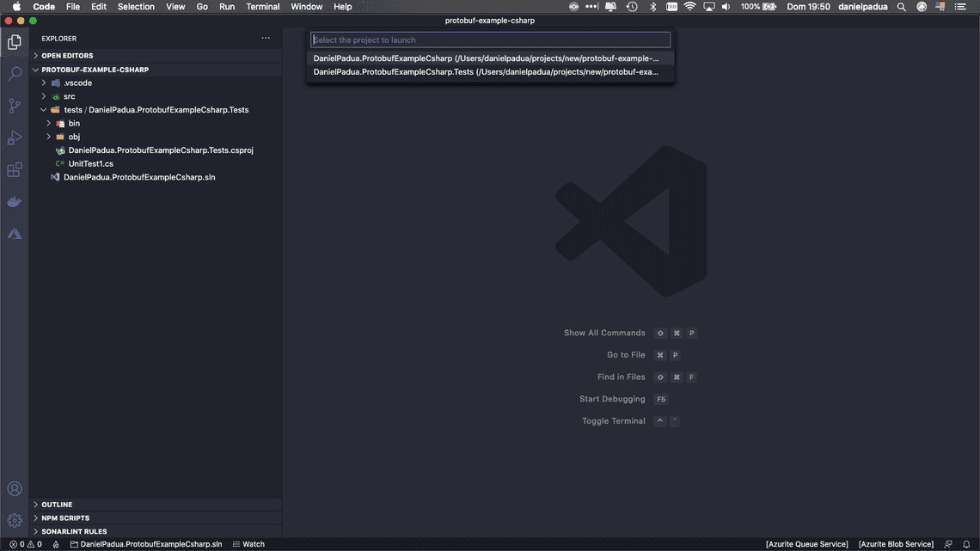Click the project to launch input field
Viewport: 980px width, 551px height.
coord(490,40)
